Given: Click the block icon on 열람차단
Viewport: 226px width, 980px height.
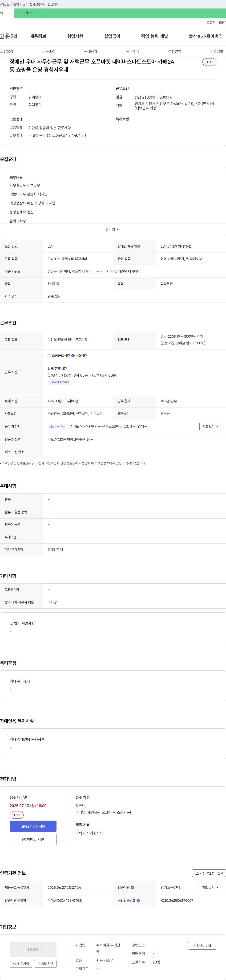Looking at the screenshot, I should coord(39,964).
